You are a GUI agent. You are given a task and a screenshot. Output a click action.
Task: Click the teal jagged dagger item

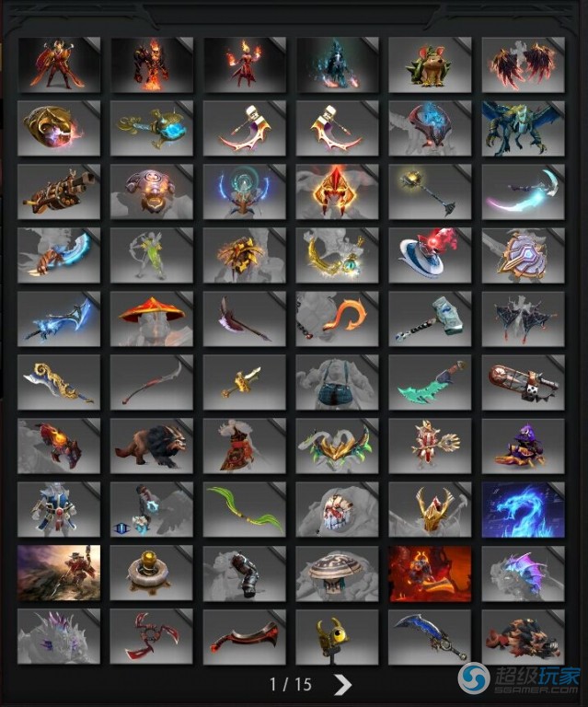click(x=430, y=382)
